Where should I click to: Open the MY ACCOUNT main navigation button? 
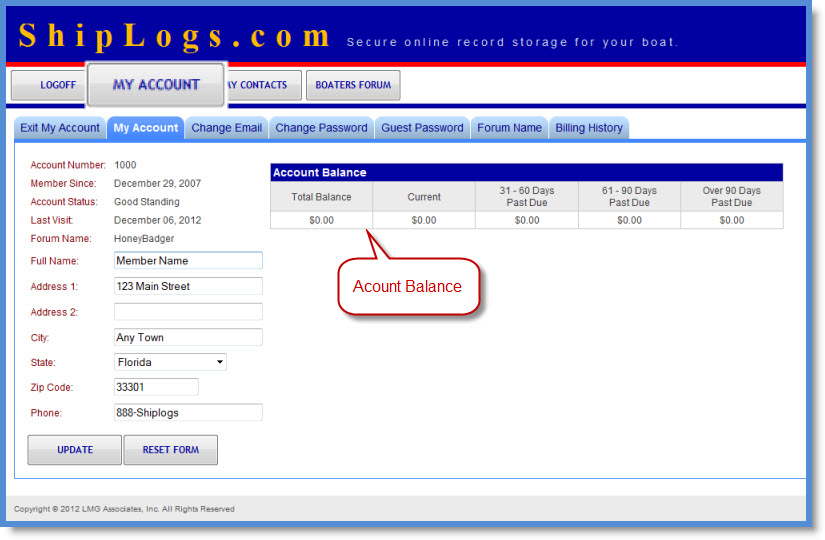(156, 85)
